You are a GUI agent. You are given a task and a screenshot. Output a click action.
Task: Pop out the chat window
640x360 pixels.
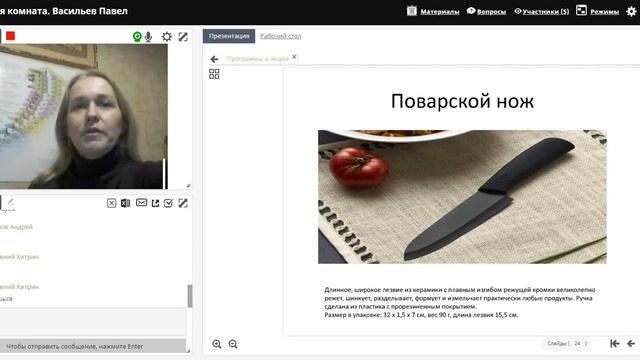coord(155,203)
